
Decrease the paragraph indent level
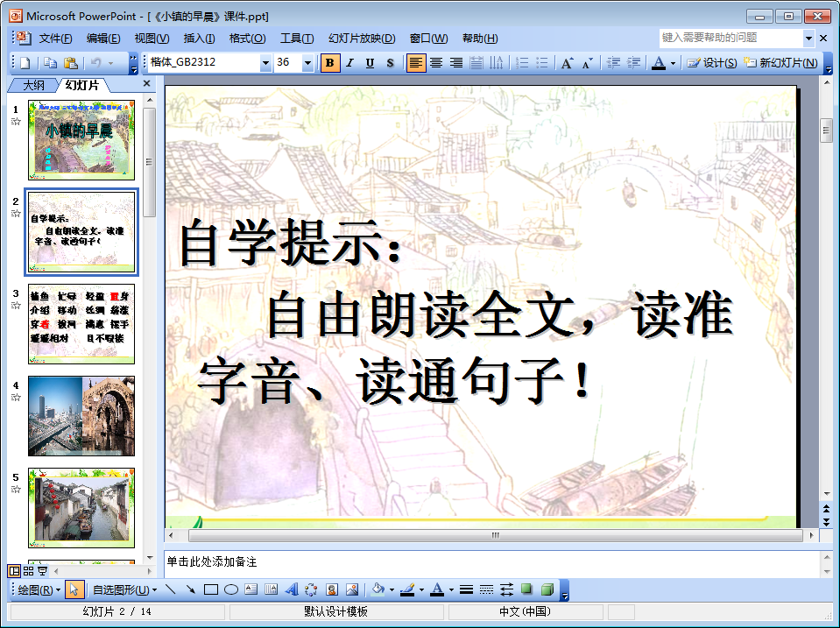click(613, 63)
